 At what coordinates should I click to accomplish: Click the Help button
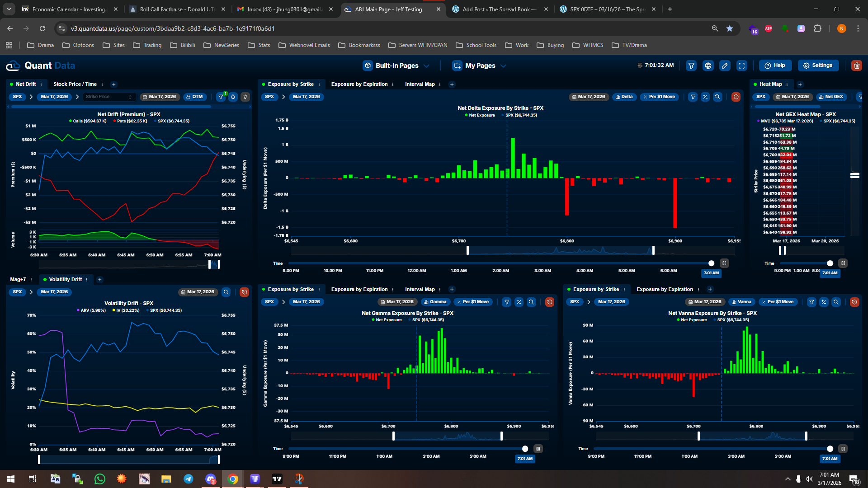[775, 66]
